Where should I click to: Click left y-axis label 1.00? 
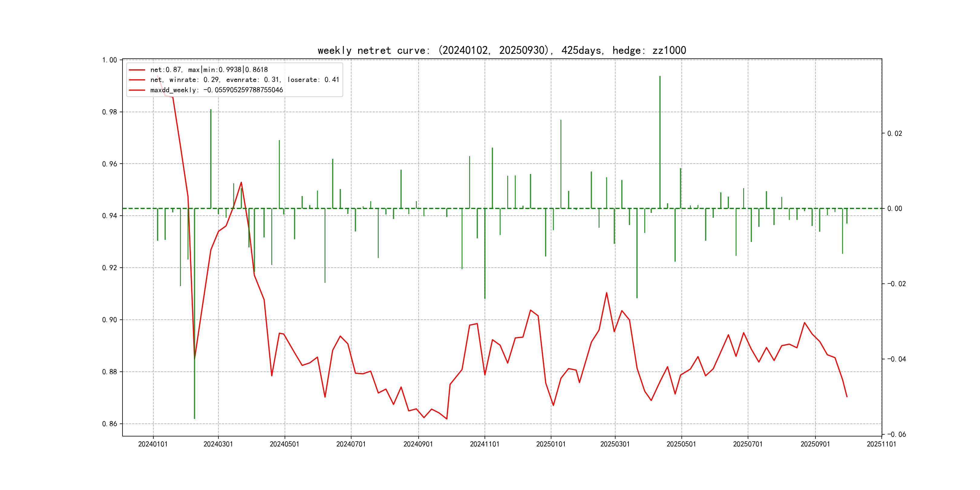[109, 60]
